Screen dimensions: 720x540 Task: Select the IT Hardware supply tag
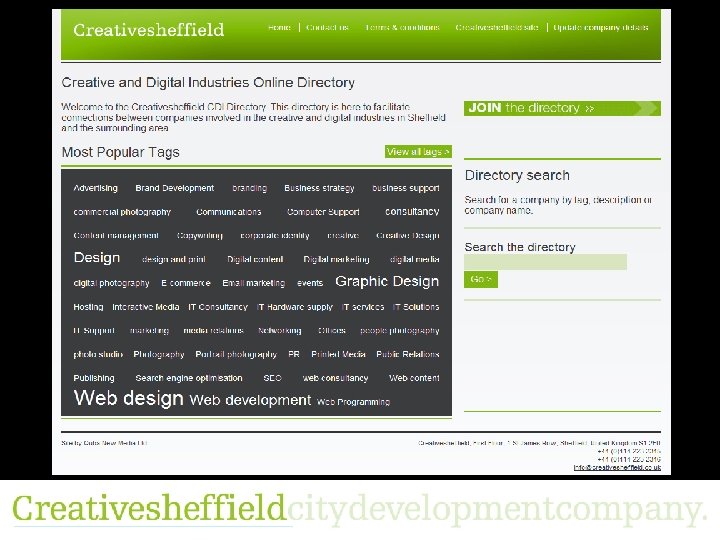coord(295,307)
